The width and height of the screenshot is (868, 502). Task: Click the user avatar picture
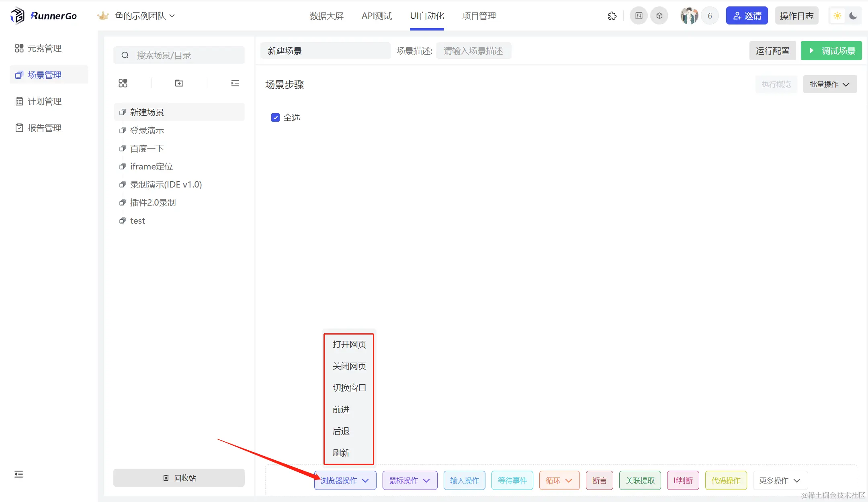coord(689,16)
